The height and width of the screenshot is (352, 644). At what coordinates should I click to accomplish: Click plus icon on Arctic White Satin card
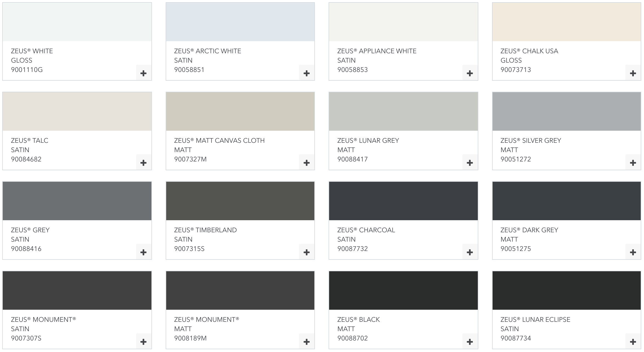(307, 73)
